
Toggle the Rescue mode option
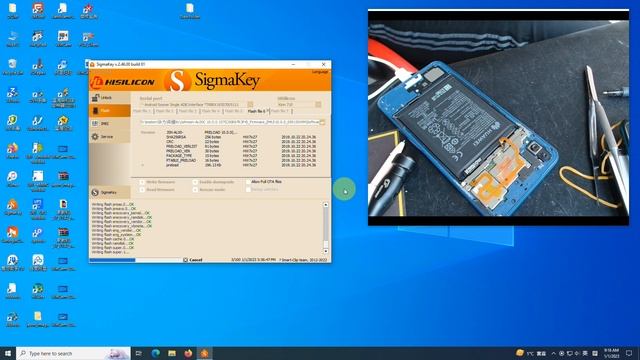tap(209, 190)
